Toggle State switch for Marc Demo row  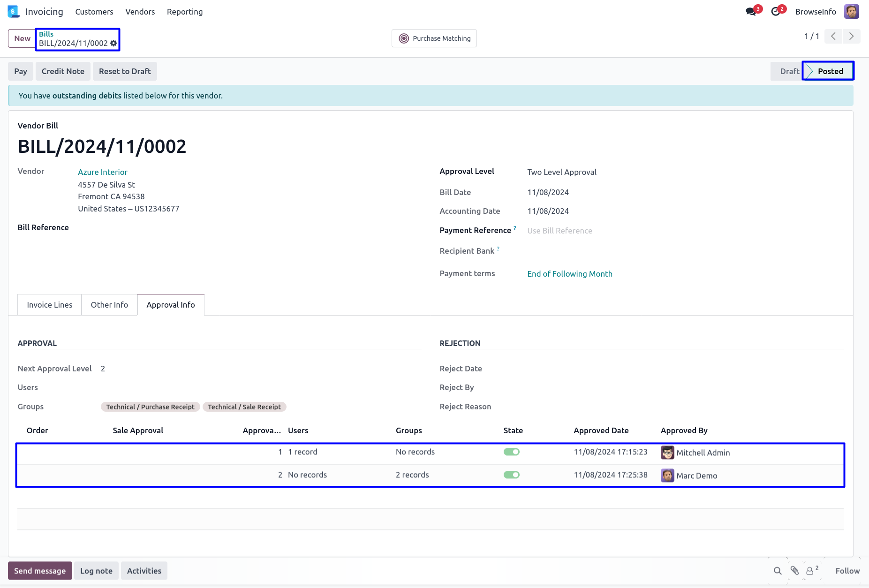(x=511, y=475)
